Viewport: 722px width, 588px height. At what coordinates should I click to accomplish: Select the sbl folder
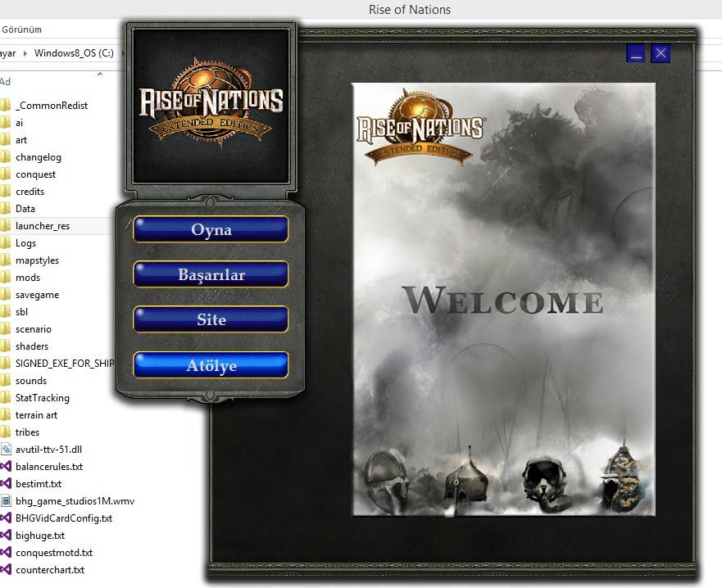pyautogui.click(x=21, y=312)
